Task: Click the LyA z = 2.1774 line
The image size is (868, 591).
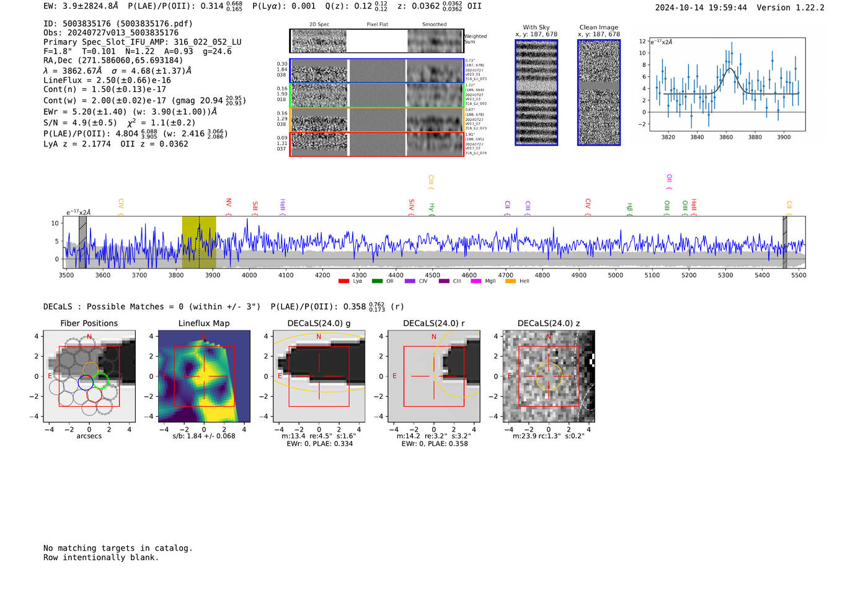Action: [116, 144]
